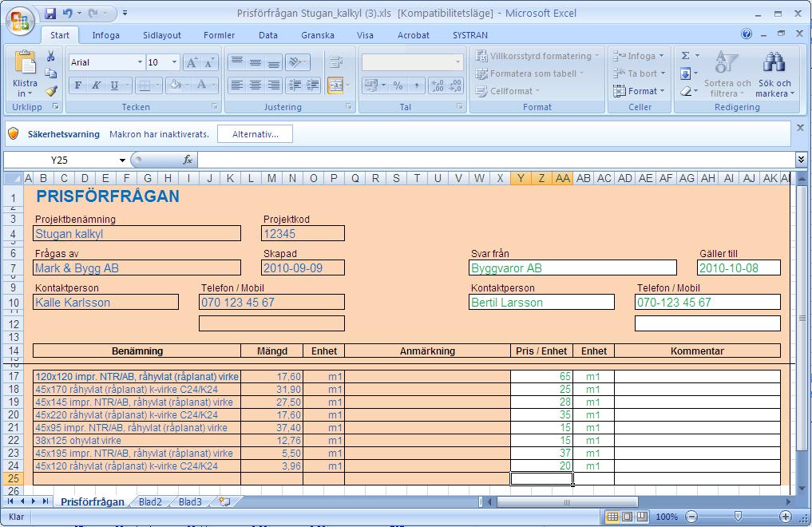Viewport: 812px width, 527px height.
Task: Cut selection with the scissors icon
Action: (x=51, y=56)
